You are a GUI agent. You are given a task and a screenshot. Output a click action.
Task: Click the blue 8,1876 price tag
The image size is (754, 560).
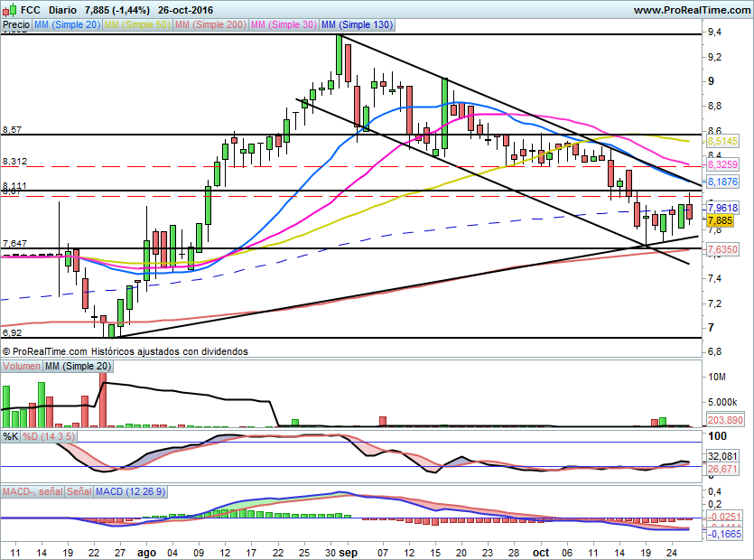(722, 182)
